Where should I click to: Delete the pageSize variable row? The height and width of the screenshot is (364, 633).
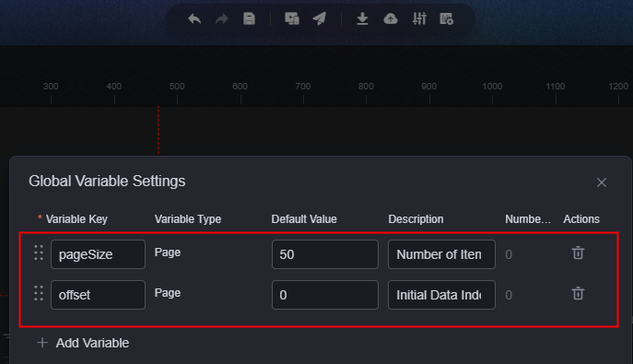(x=578, y=252)
